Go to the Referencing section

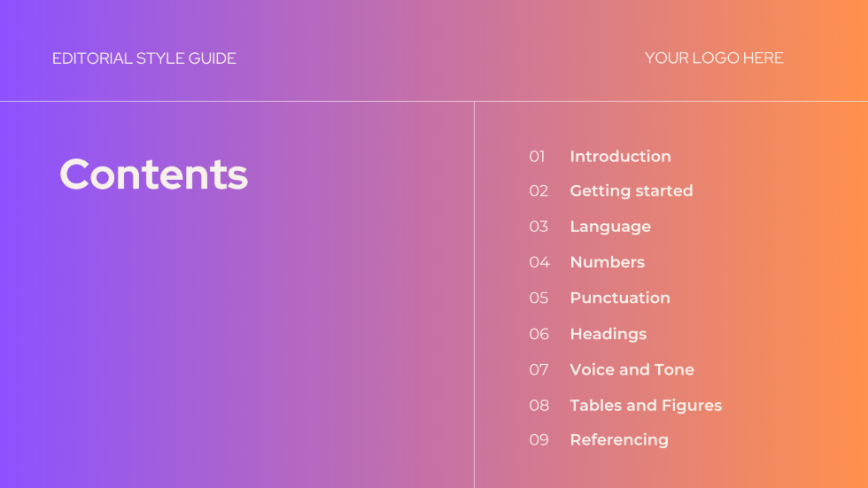[x=619, y=440]
